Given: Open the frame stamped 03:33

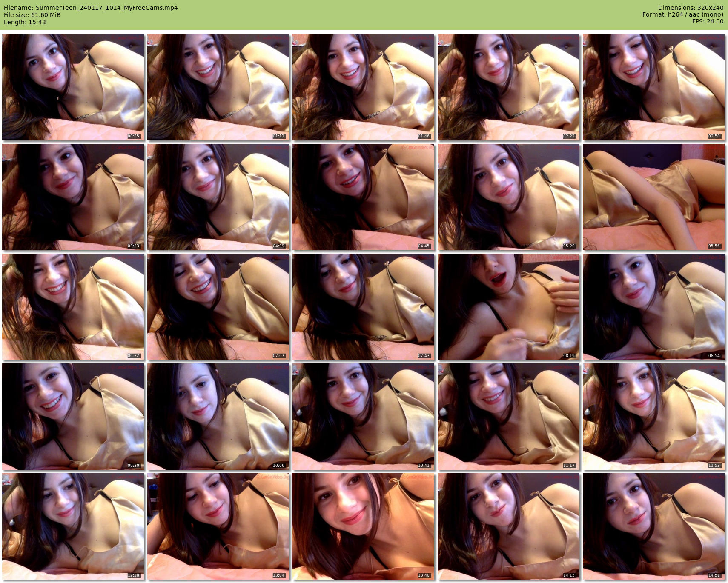Looking at the screenshot, I should (x=73, y=197).
